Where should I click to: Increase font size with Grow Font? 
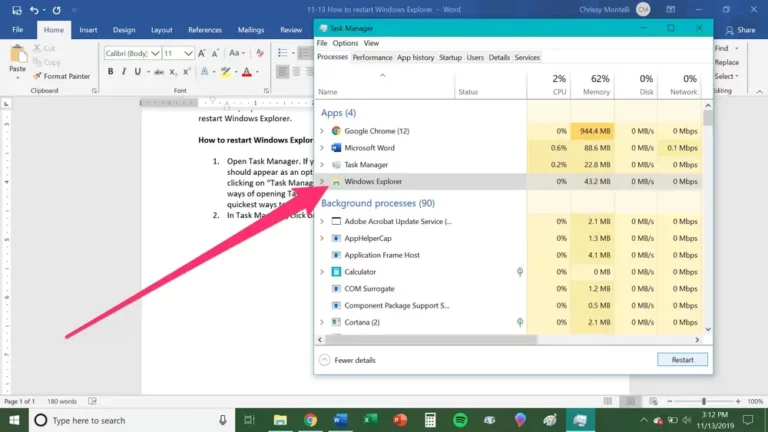[x=202, y=53]
